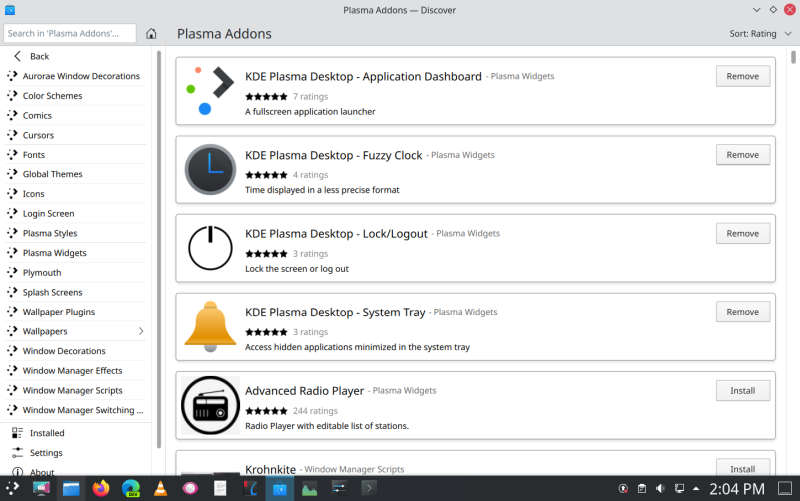The image size is (800, 501).
Task: Click the Discover shopping bag taskbar icon
Action: point(279,488)
